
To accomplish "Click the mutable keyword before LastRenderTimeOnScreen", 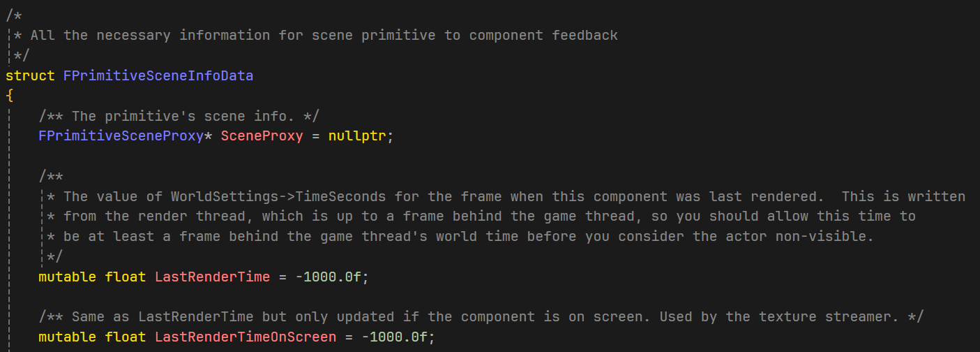I will coord(67,337).
